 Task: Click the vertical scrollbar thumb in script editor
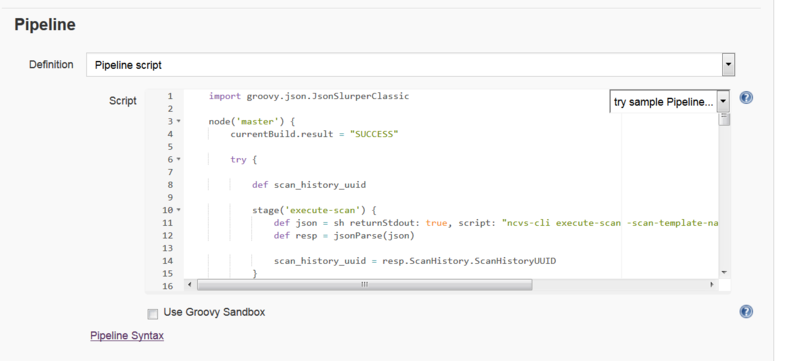[724, 120]
